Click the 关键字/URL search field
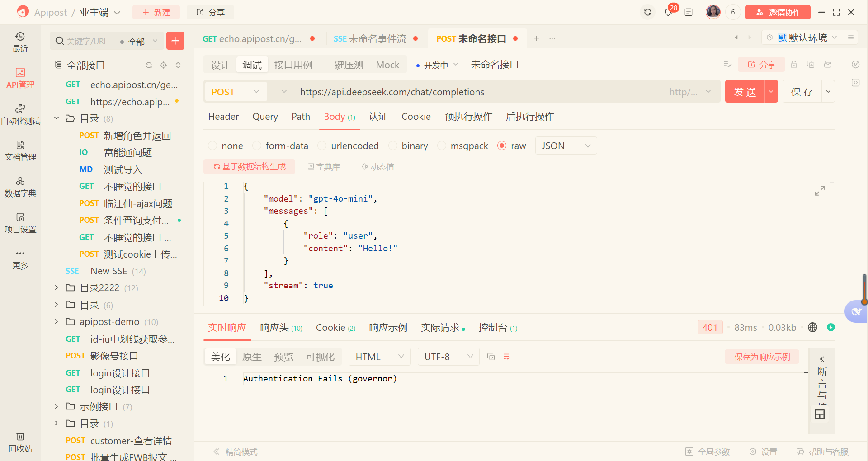Screen dimensions: 868x461 [x=88, y=41]
